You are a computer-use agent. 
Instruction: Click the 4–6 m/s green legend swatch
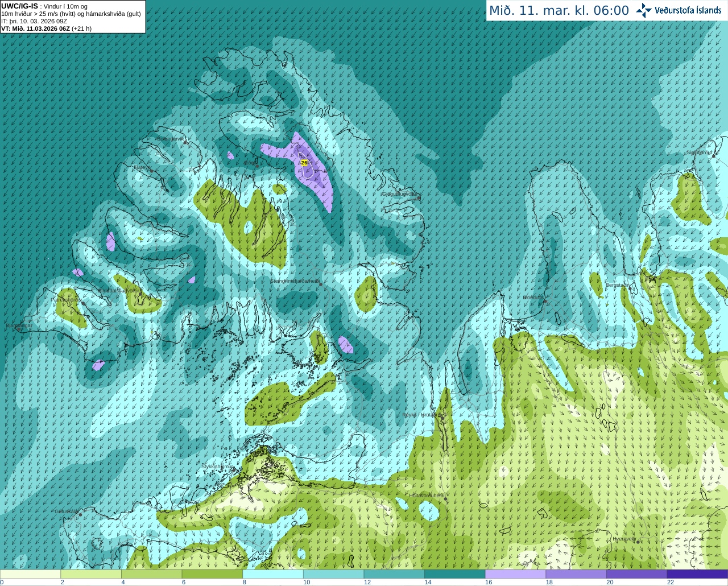tap(152, 574)
